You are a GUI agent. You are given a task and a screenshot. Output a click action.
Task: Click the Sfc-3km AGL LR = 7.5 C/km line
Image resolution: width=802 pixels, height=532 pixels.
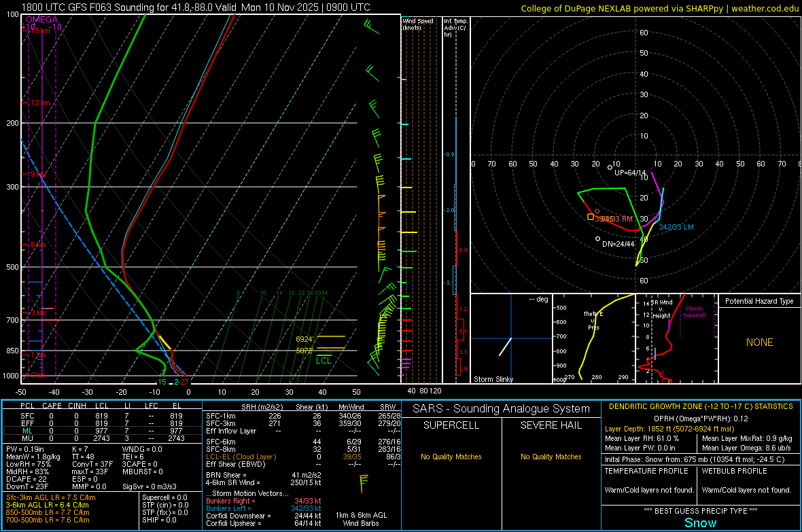[x=51, y=497]
